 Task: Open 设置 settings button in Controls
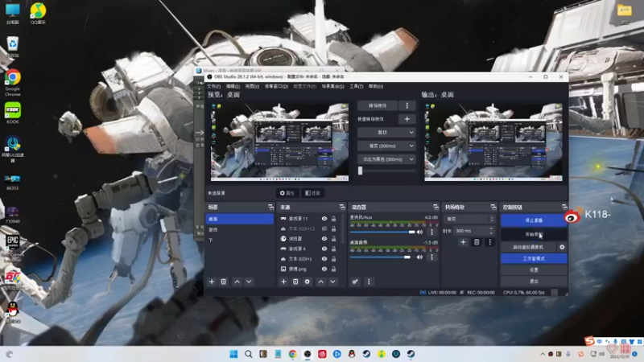click(534, 270)
